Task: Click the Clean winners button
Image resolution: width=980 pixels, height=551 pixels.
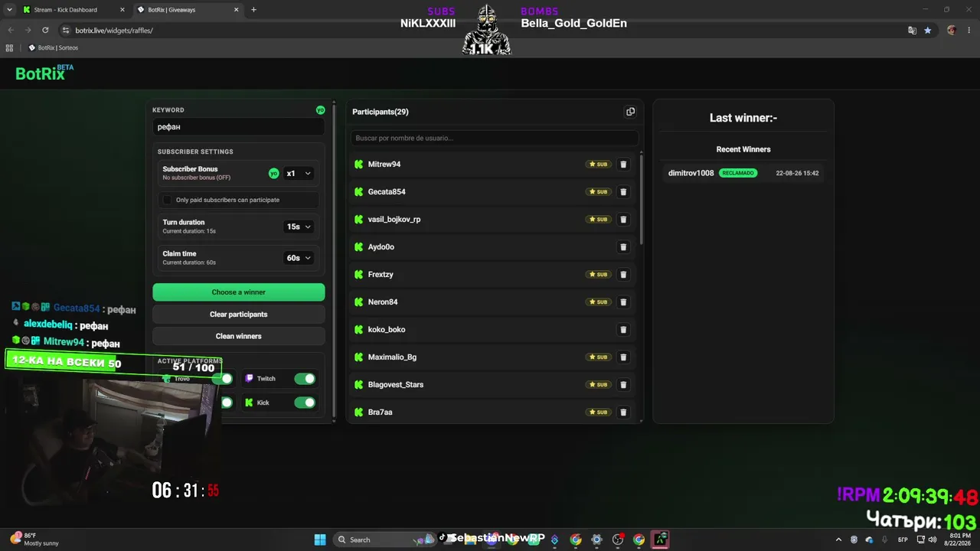Action: (239, 337)
